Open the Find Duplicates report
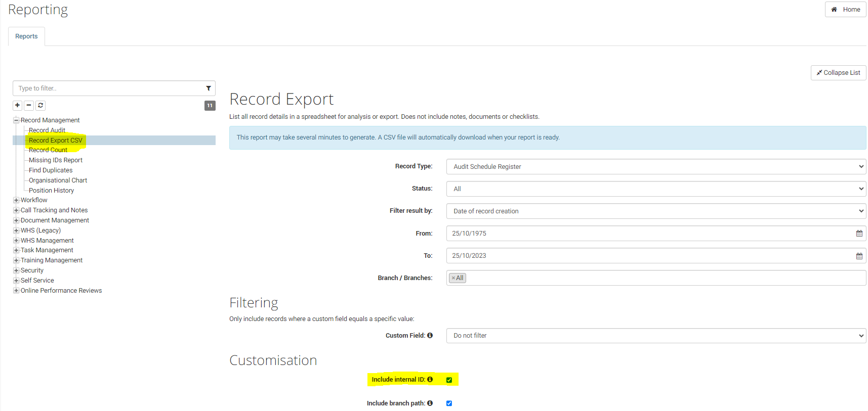Viewport: 868px width, 411px height. 51,170
